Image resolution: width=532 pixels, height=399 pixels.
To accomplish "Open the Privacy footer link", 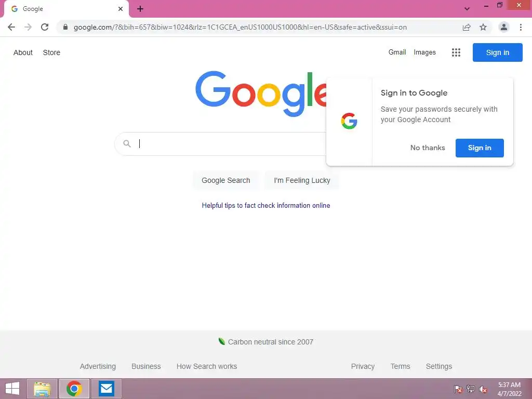I will click(x=363, y=366).
